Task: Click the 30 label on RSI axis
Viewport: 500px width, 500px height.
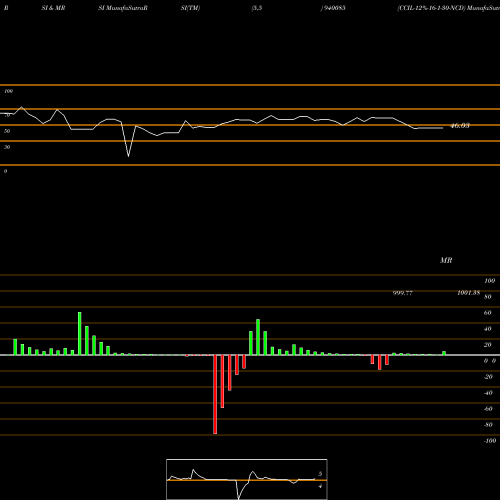Action: pyautogui.click(x=7, y=147)
